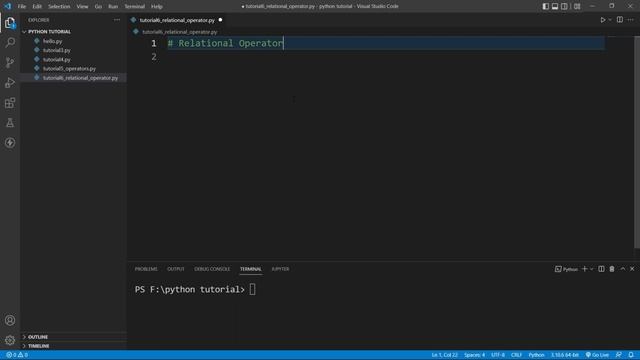The width and height of the screenshot is (640, 360).
Task: Split the terminal panel
Action: 601,269
